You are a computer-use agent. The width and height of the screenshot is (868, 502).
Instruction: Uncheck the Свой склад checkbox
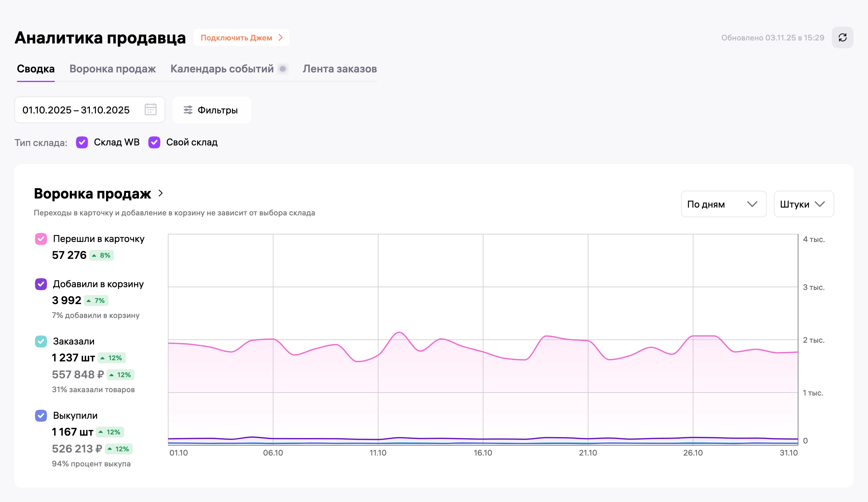point(154,142)
